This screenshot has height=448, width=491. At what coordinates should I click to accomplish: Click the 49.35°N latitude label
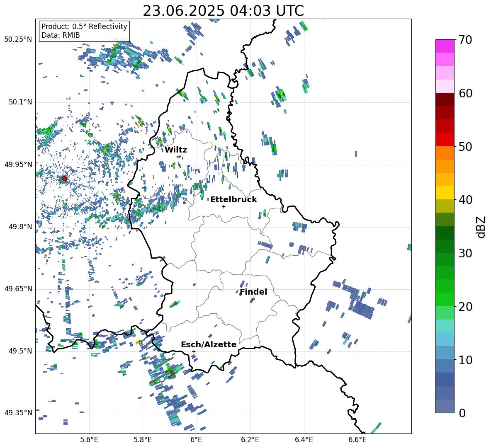point(18,413)
